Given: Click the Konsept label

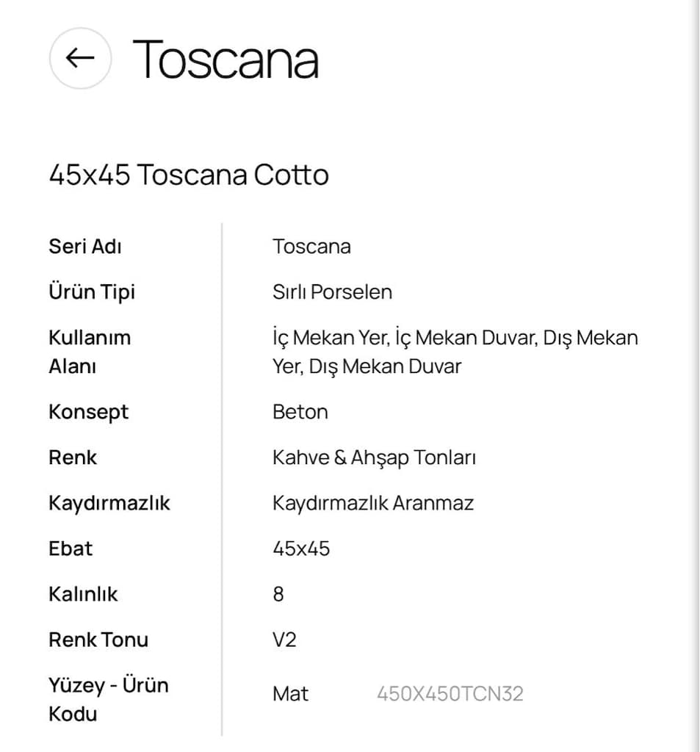Looking at the screenshot, I should (89, 412).
